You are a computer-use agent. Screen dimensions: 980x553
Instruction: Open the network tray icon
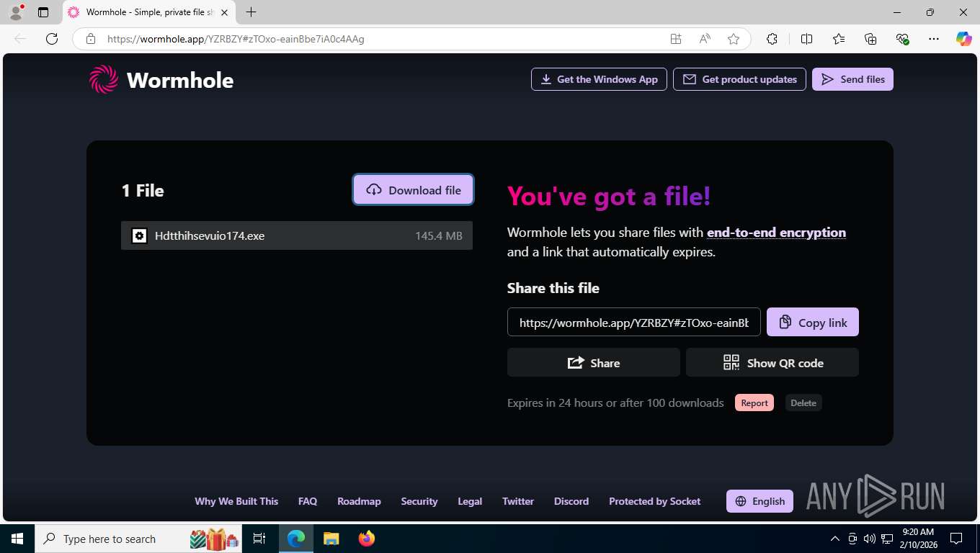pyautogui.click(x=887, y=539)
